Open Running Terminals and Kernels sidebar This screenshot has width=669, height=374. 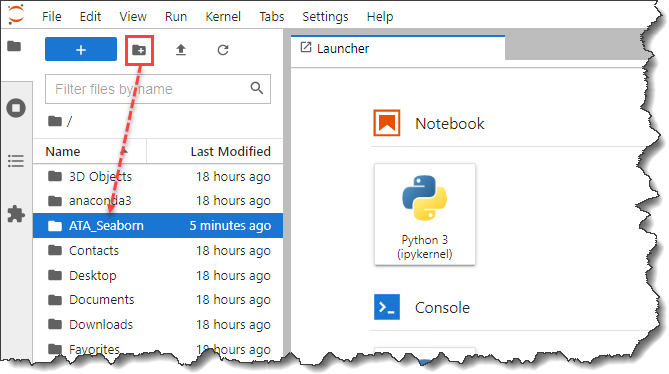[16, 108]
